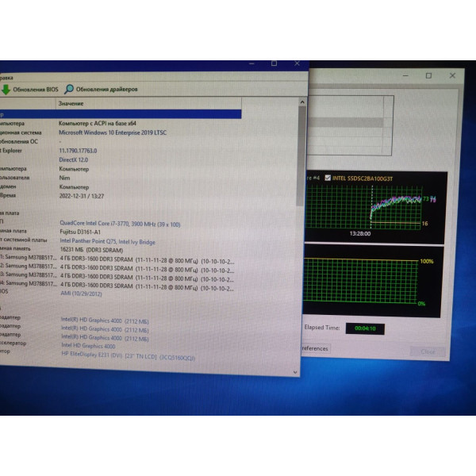Viewport: 476px width, 476px height.
Task: Click the scroll down arrow in AIDA64 list
Action: (x=295, y=372)
